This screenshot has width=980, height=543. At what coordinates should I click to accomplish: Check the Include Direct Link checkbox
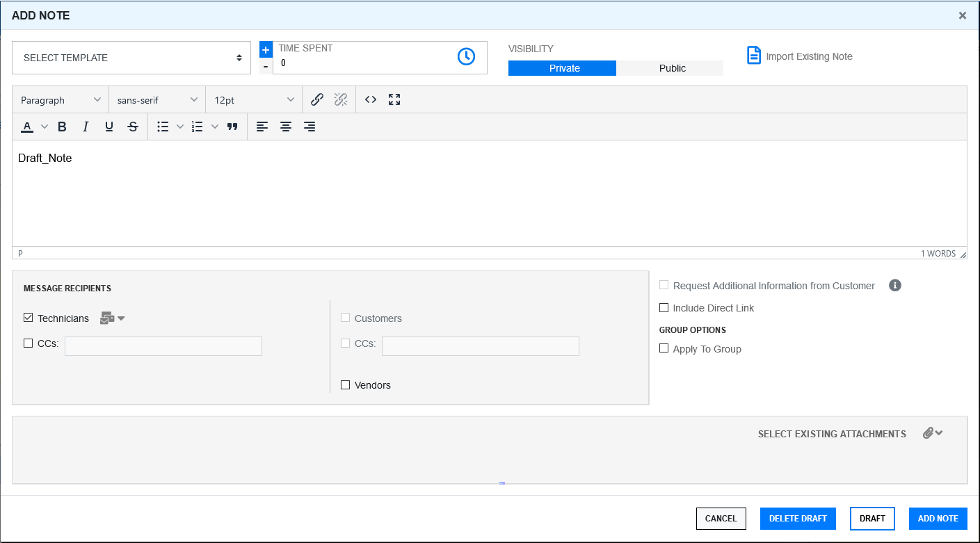664,307
